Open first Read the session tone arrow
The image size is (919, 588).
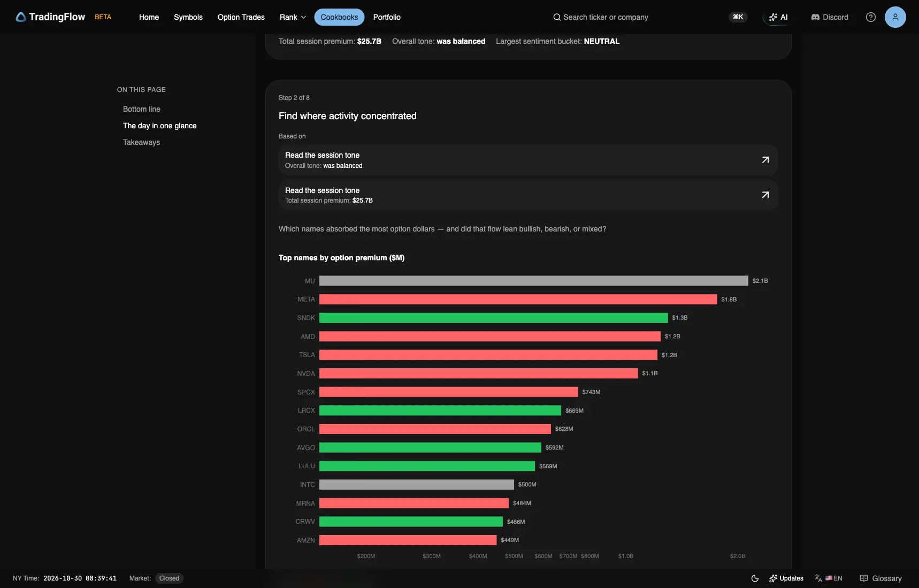pos(765,160)
